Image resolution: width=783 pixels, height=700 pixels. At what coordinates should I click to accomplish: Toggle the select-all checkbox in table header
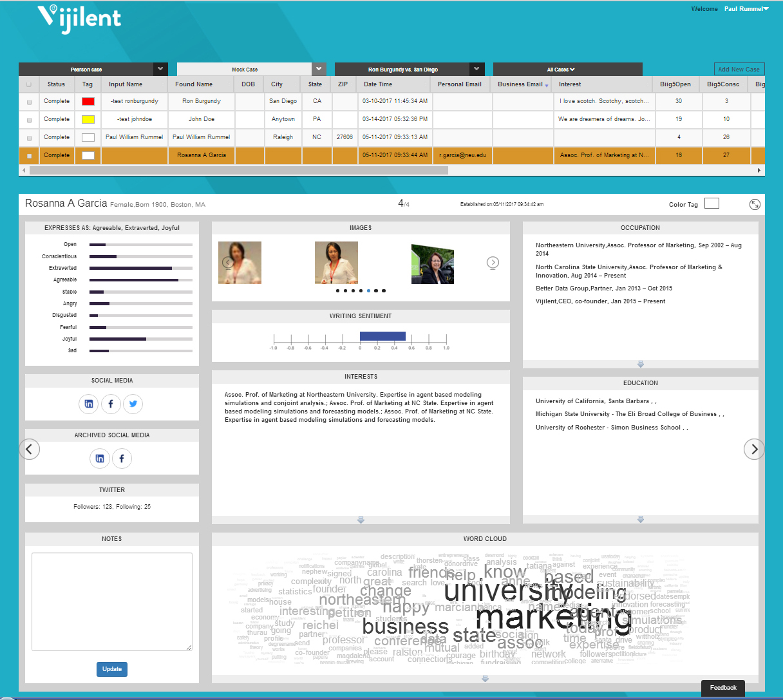coord(28,84)
